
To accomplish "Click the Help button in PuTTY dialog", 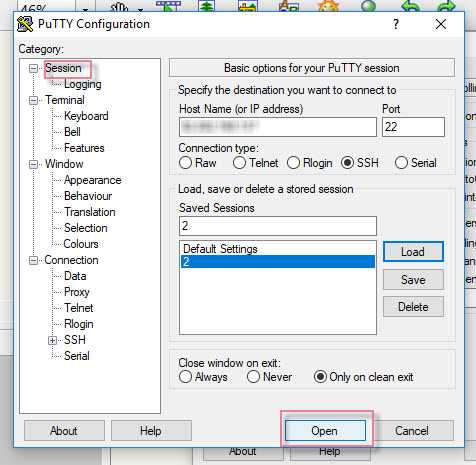I will point(151,431).
